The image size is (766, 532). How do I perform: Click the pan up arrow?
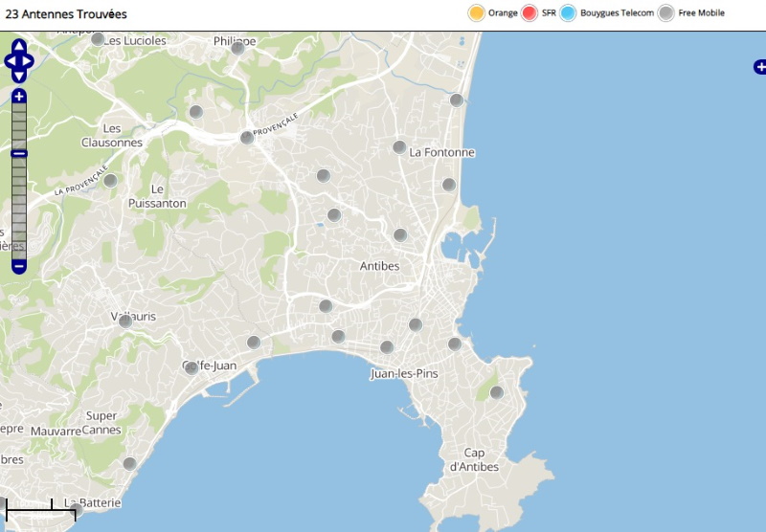[x=19, y=46]
